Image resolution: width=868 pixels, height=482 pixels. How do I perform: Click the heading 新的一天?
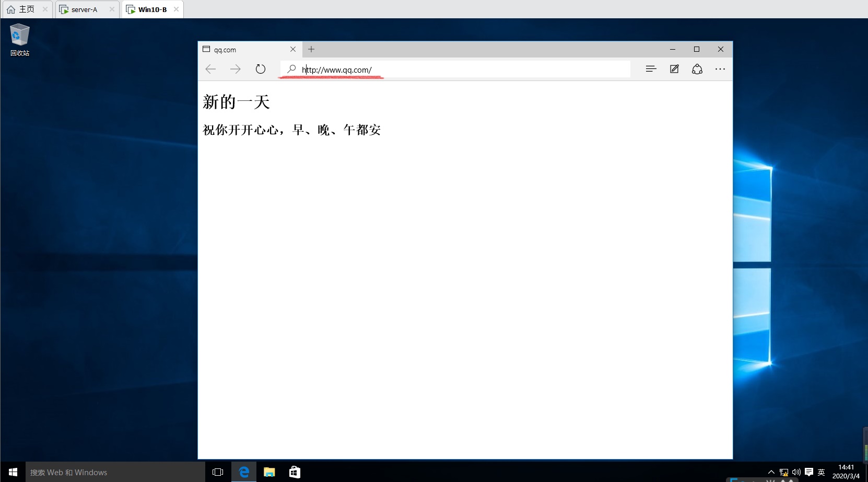236,102
